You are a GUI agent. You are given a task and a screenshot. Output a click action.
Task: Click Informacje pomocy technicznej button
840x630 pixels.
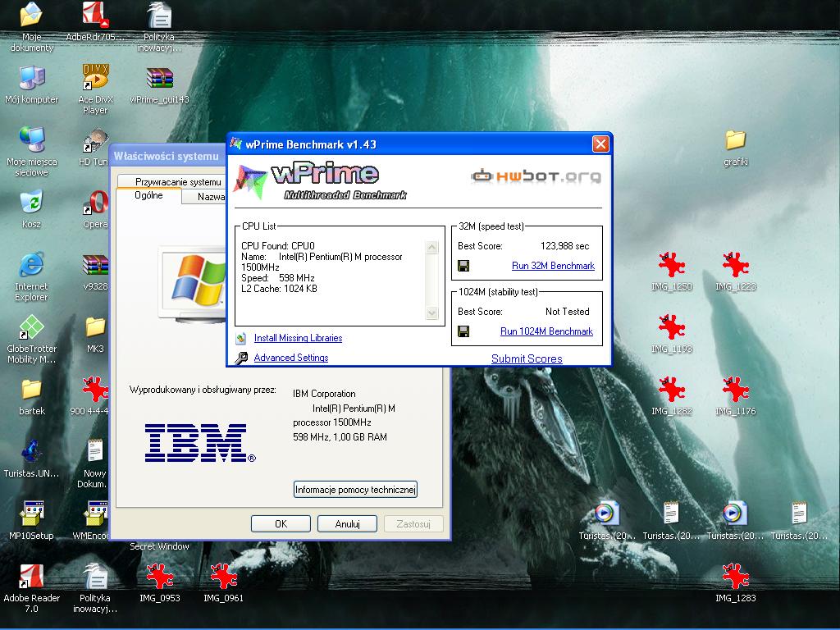[355, 490]
